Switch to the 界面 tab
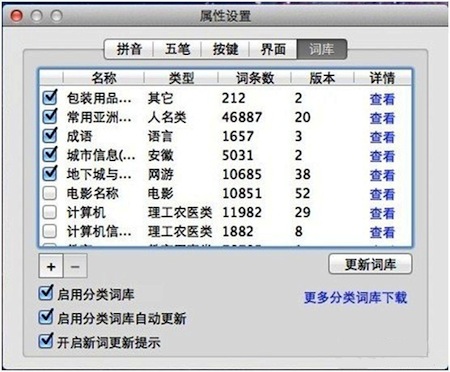This screenshot has height=372, width=450. click(x=273, y=49)
